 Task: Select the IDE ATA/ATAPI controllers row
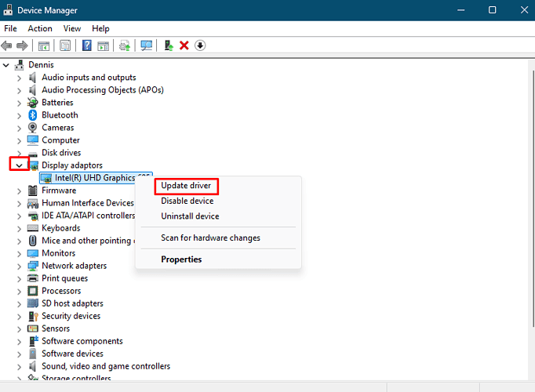coord(88,216)
